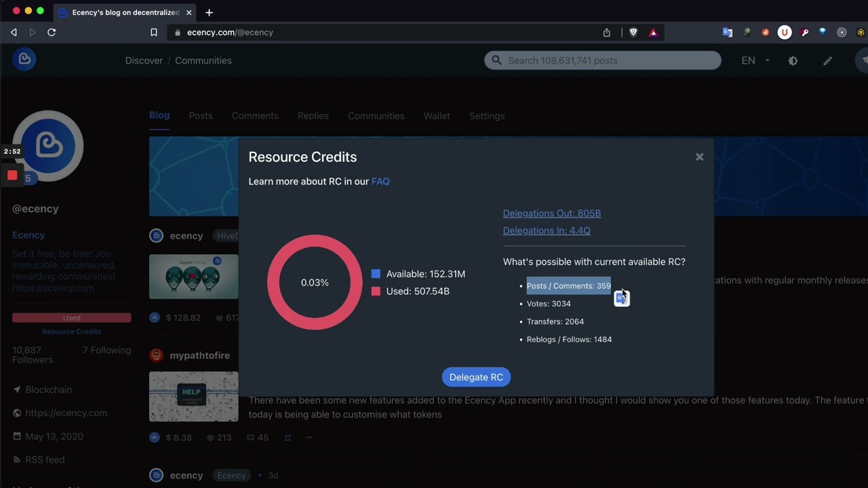Viewport: 868px width, 488px height.
Task: Switch to the Blog tab
Action: click(x=159, y=115)
